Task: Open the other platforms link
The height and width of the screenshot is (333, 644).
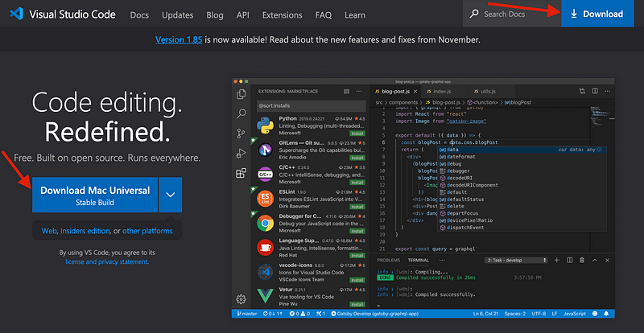Action: point(147,231)
